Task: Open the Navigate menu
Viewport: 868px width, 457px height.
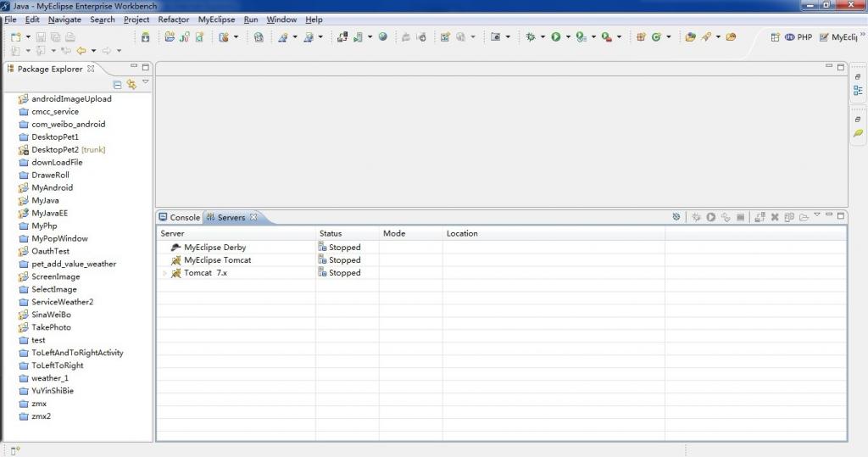Action: 64,20
